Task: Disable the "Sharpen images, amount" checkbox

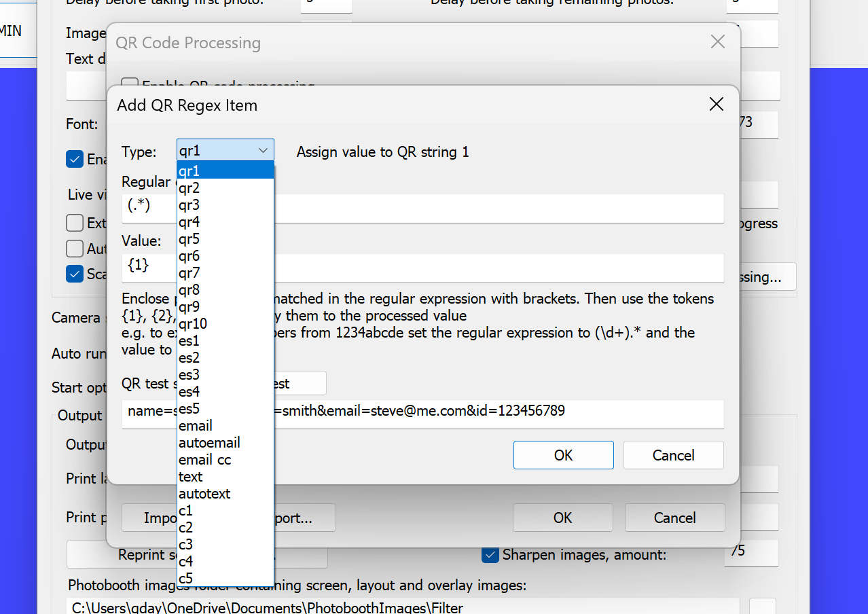Action: point(490,555)
